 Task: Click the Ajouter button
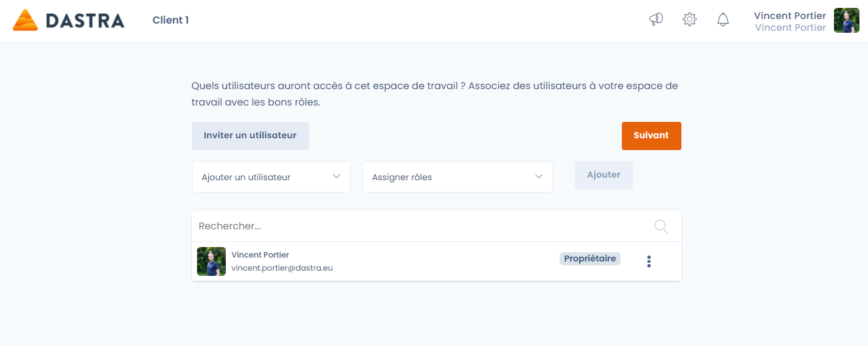[604, 175]
